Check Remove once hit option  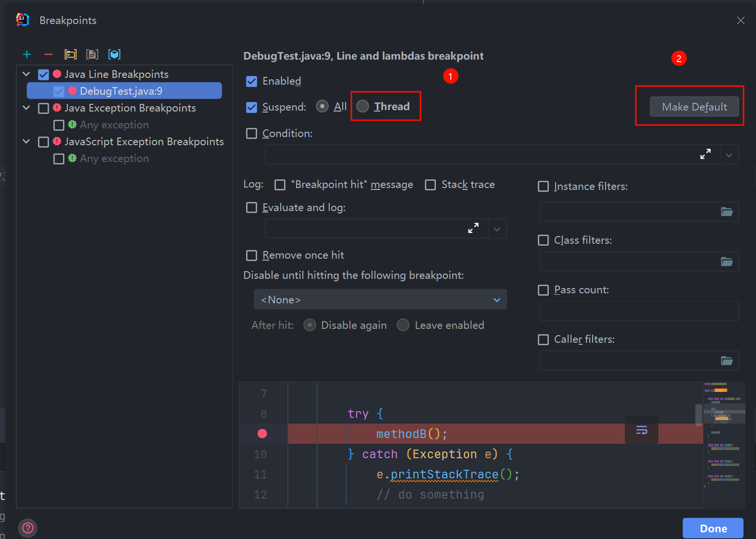tap(251, 255)
